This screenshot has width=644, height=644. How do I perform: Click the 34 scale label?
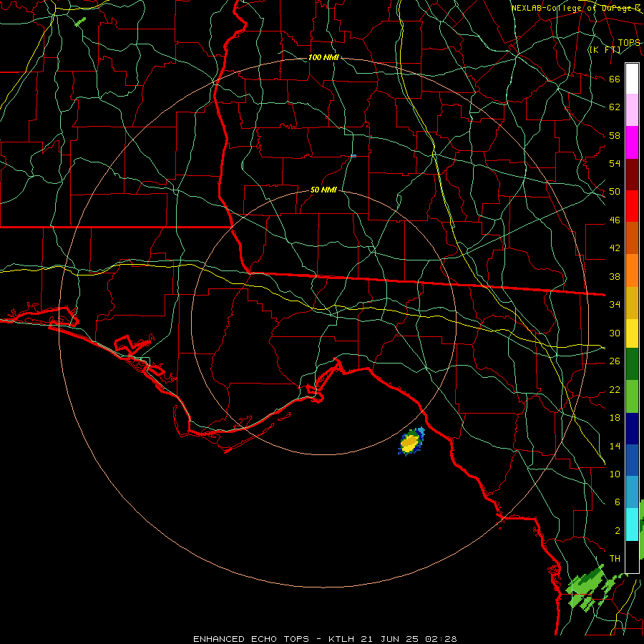615,305
